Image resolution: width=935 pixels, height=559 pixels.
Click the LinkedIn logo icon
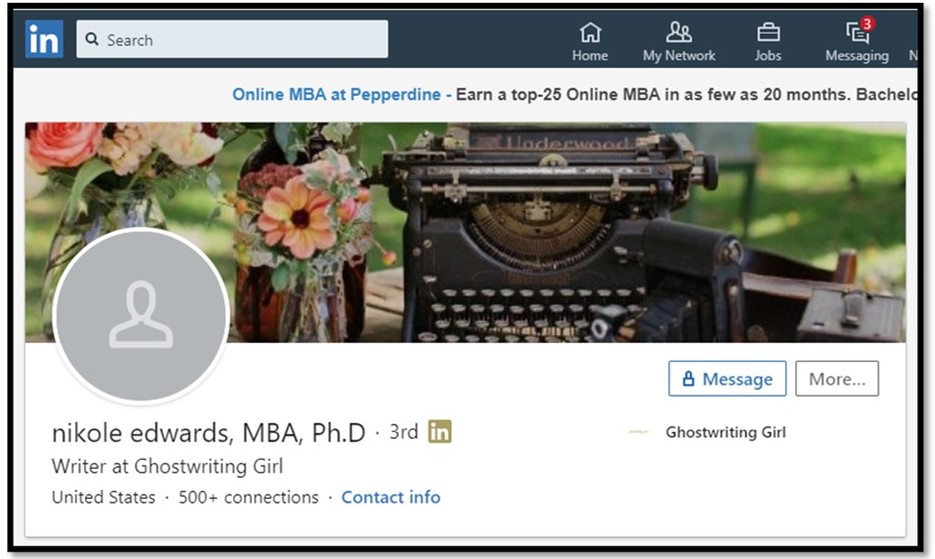click(x=44, y=39)
